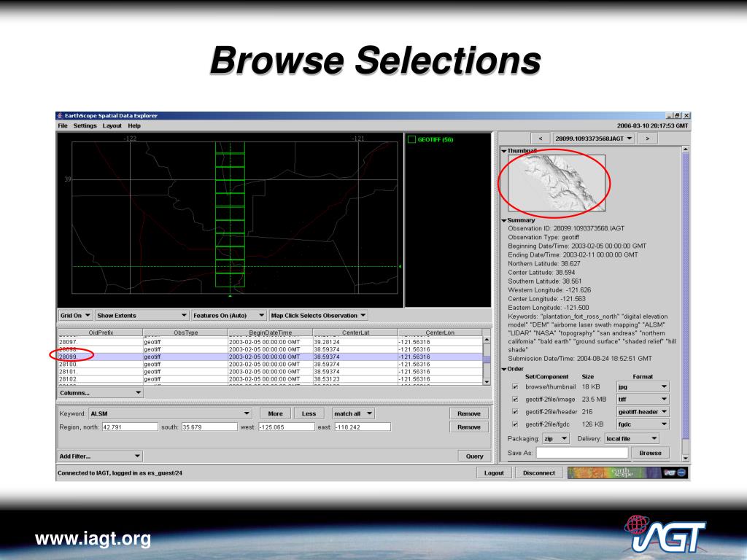Image resolution: width=747 pixels, height=560 pixels.
Task: Click the 39.28124 CenterLat cell
Action: click(355, 342)
